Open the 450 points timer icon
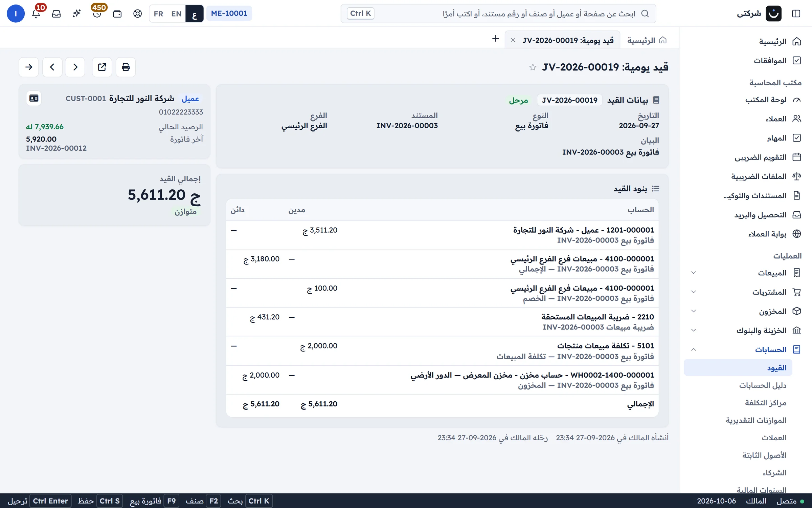Screen dimensions: 812x508 coord(97,14)
